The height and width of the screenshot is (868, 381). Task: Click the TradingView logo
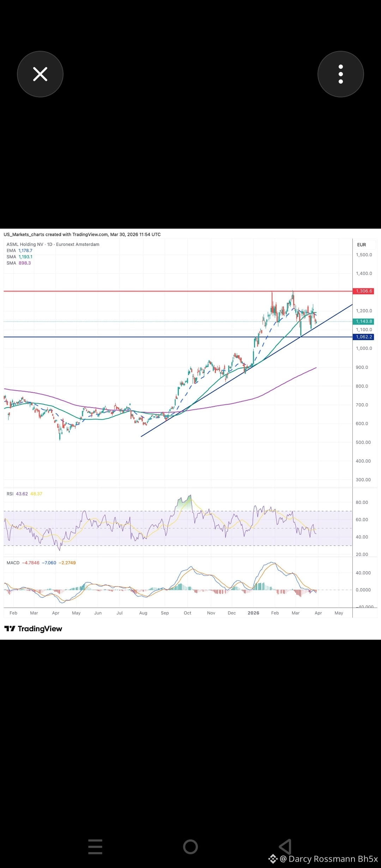point(33,629)
